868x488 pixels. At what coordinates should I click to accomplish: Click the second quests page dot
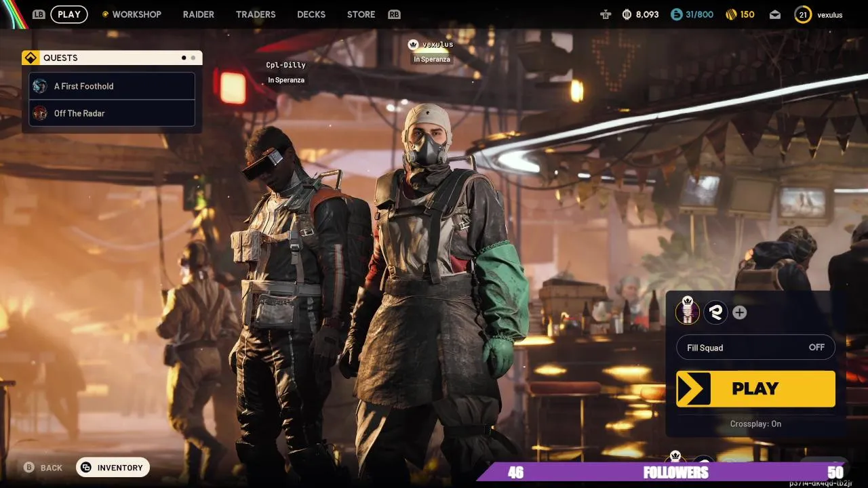point(193,58)
